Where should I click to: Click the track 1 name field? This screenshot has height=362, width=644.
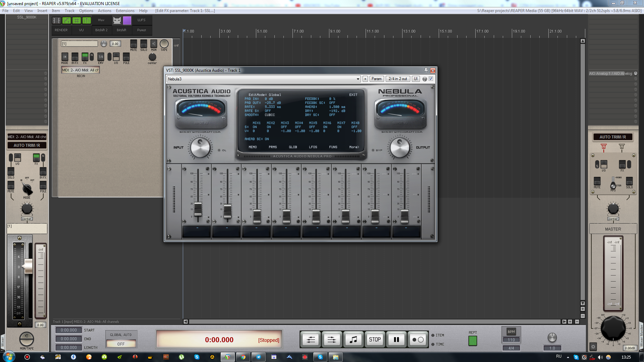tap(79, 44)
